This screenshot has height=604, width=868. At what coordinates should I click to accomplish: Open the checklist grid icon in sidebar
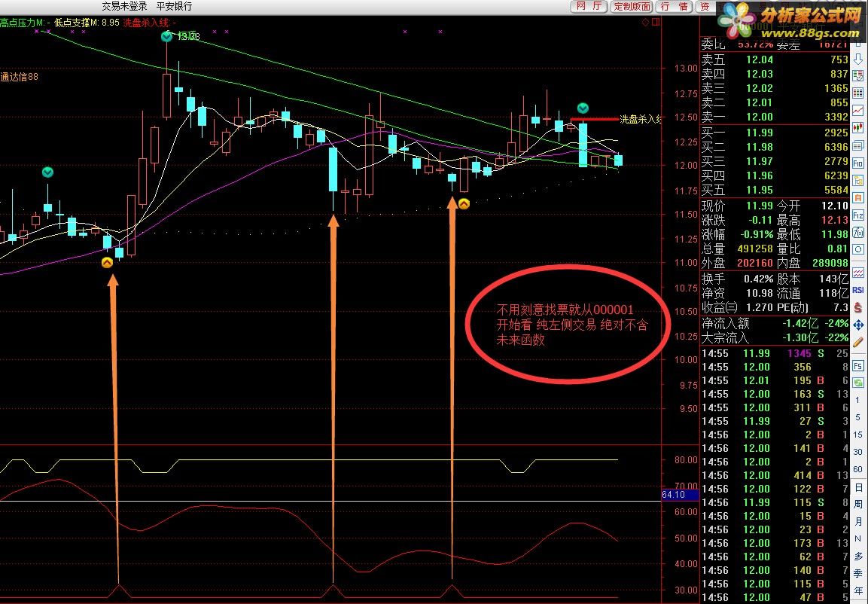858,76
